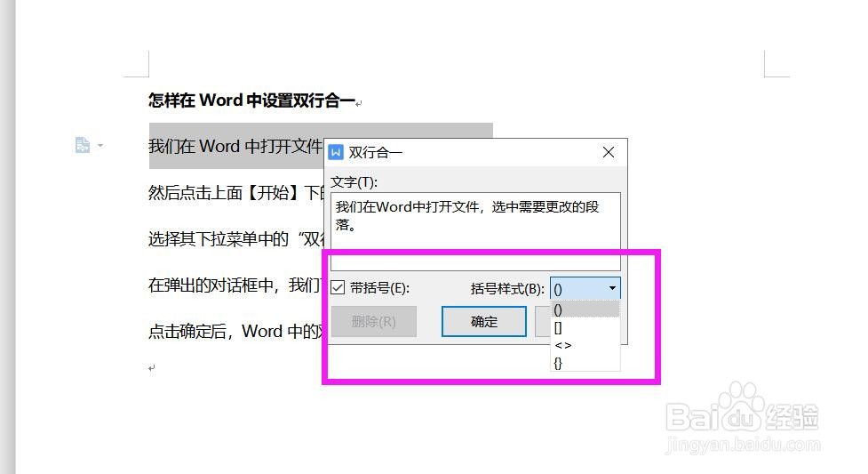Click the 括号样式(B) label
Screen dimensions: 868x474
tap(507, 288)
